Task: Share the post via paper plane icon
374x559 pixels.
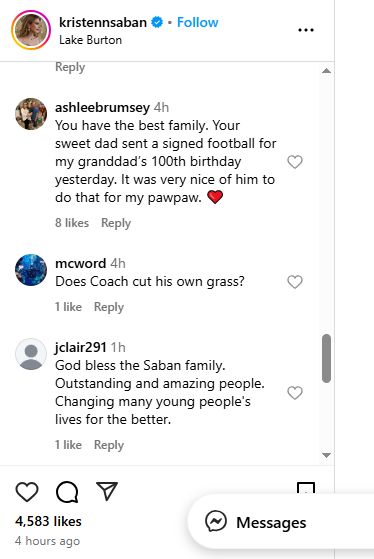Action: point(107,491)
